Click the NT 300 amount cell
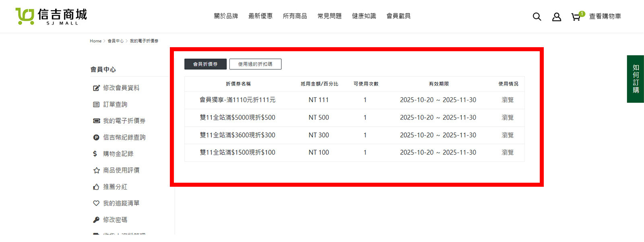The width and height of the screenshot is (644, 242). click(x=319, y=135)
